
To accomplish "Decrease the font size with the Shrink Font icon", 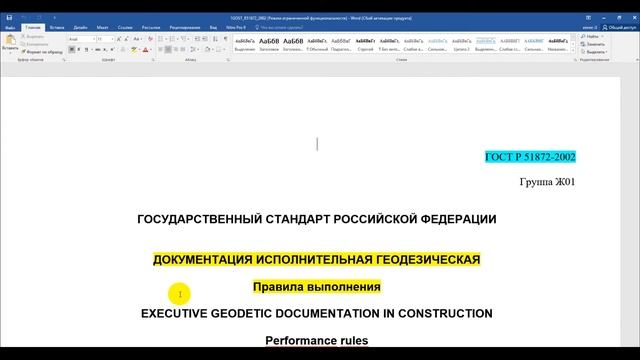I will click(126, 39).
